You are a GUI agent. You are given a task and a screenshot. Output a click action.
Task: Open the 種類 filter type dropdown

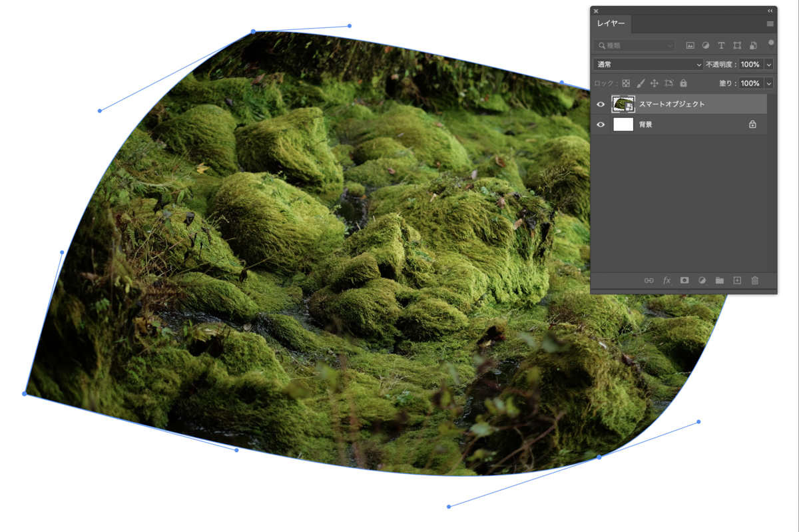coord(634,45)
